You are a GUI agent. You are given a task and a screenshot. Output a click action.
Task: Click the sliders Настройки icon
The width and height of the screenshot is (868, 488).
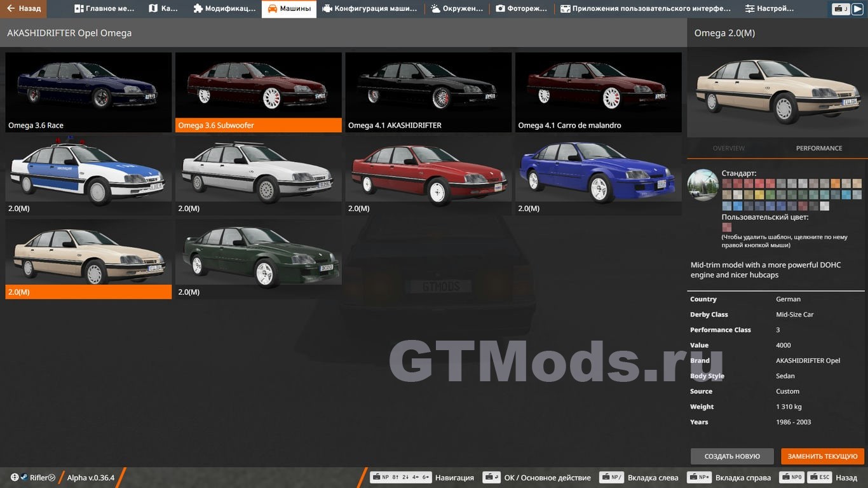750,9
